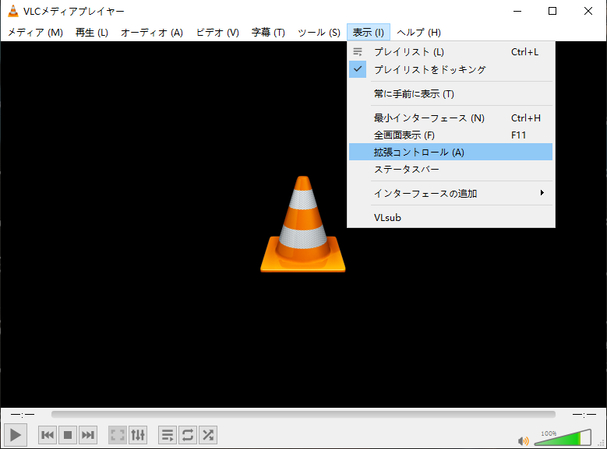Open the ビデオ (V) menu
The width and height of the screenshot is (607, 449).
tap(218, 33)
